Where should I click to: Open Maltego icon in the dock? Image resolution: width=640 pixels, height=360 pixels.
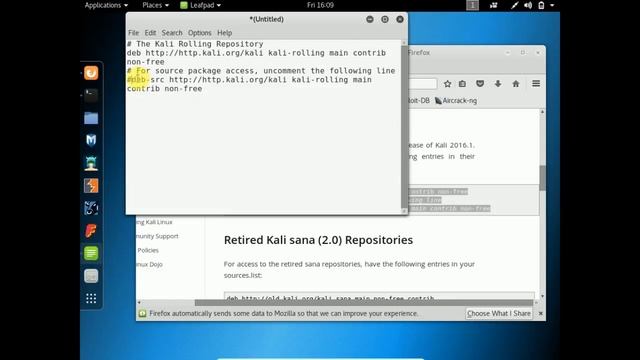tap(91, 208)
